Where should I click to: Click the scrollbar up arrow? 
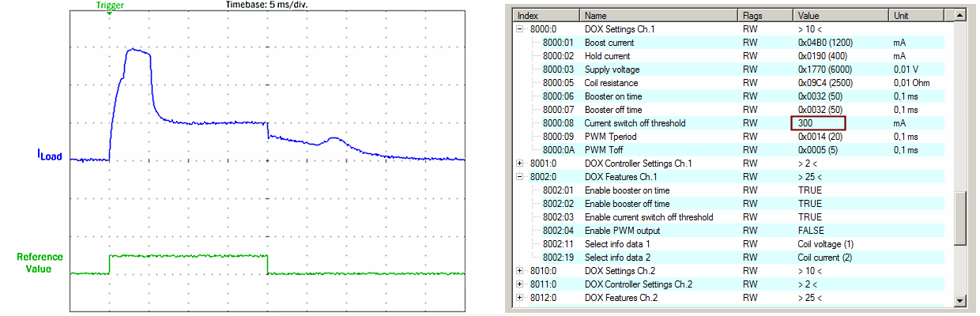(960, 16)
